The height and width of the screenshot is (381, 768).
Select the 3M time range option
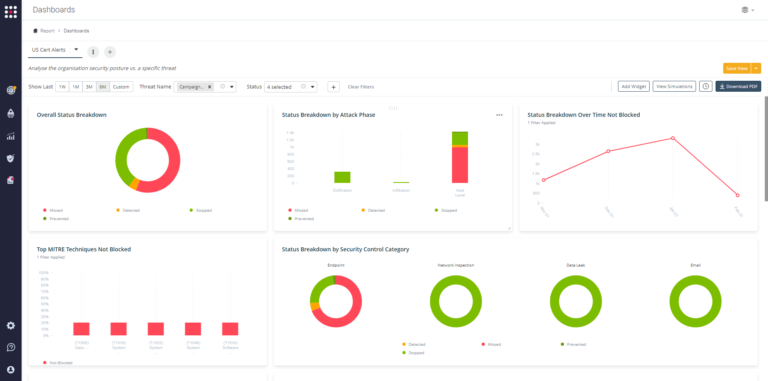pos(89,87)
